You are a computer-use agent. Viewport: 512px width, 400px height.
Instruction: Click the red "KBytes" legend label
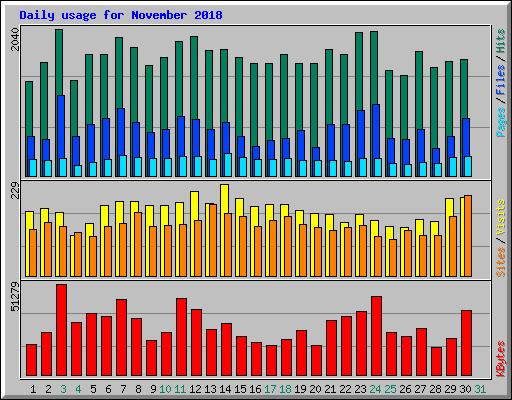point(501,359)
